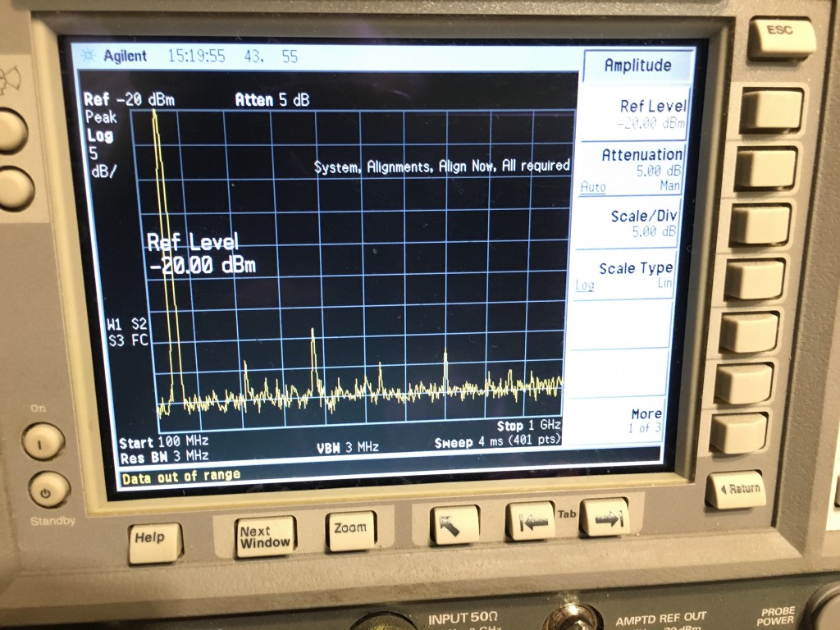Click the Align Now alignment message
Screen dimensions: 840x630
[441, 167]
